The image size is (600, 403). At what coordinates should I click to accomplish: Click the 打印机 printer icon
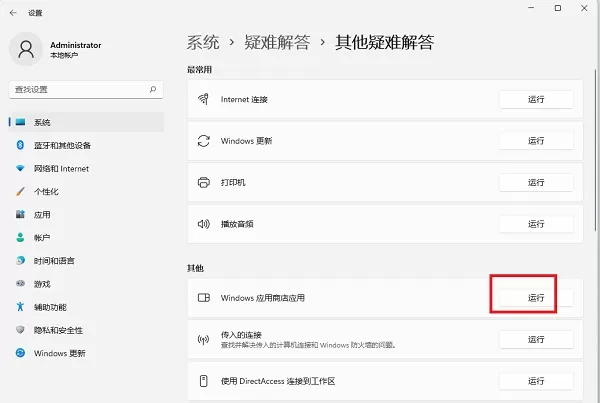tap(203, 182)
